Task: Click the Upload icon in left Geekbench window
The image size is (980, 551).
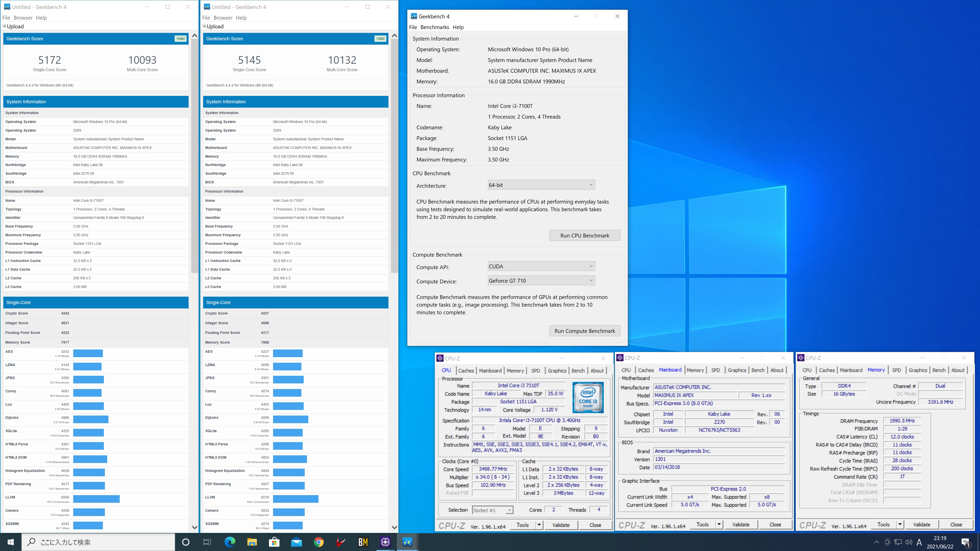Action: pyautogui.click(x=5, y=26)
